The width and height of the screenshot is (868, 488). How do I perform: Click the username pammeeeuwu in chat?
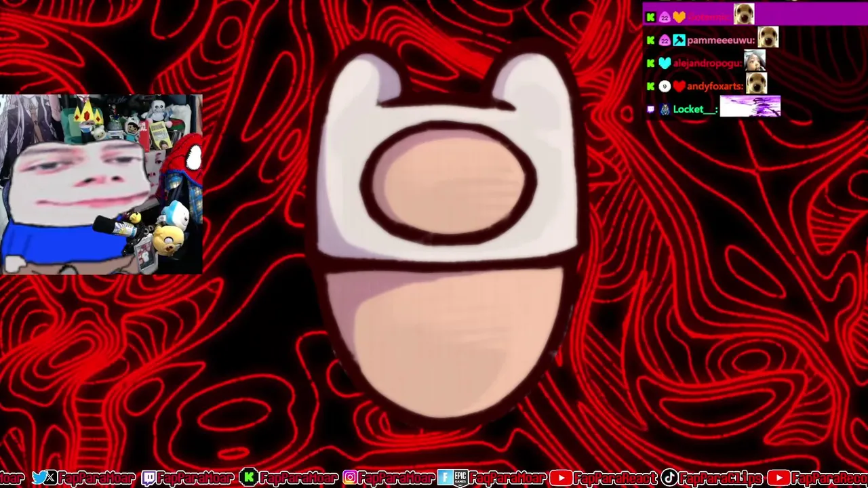721,41
